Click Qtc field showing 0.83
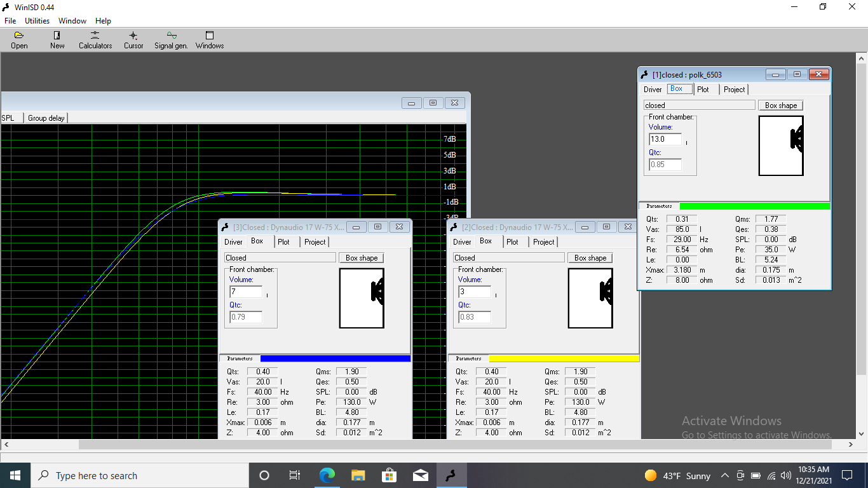 click(x=475, y=317)
